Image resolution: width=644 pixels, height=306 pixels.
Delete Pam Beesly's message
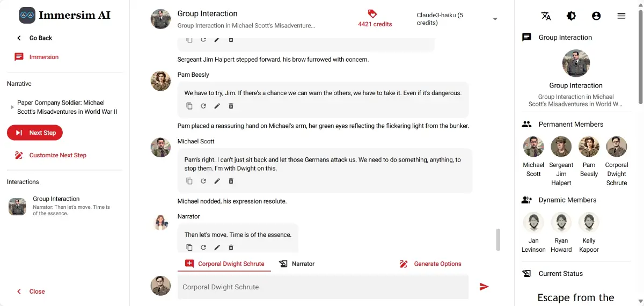point(231,106)
